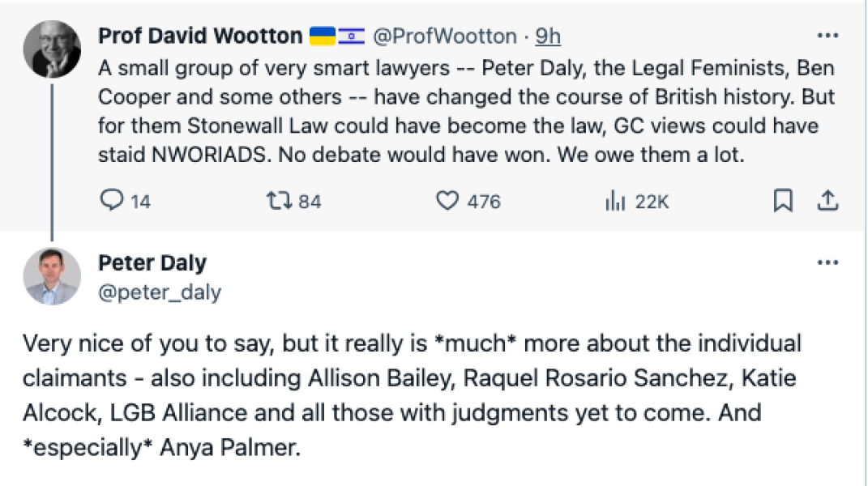The width and height of the screenshot is (868, 486).
Task: Toggle the bookmark state of the tweet
Action: [783, 202]
